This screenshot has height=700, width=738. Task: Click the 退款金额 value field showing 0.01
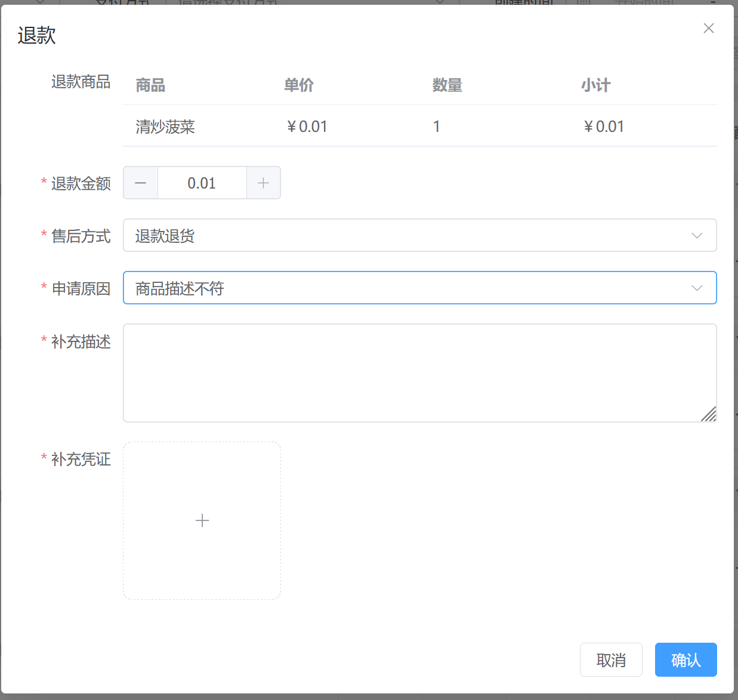pyautogui.click(x=202, y=183)
